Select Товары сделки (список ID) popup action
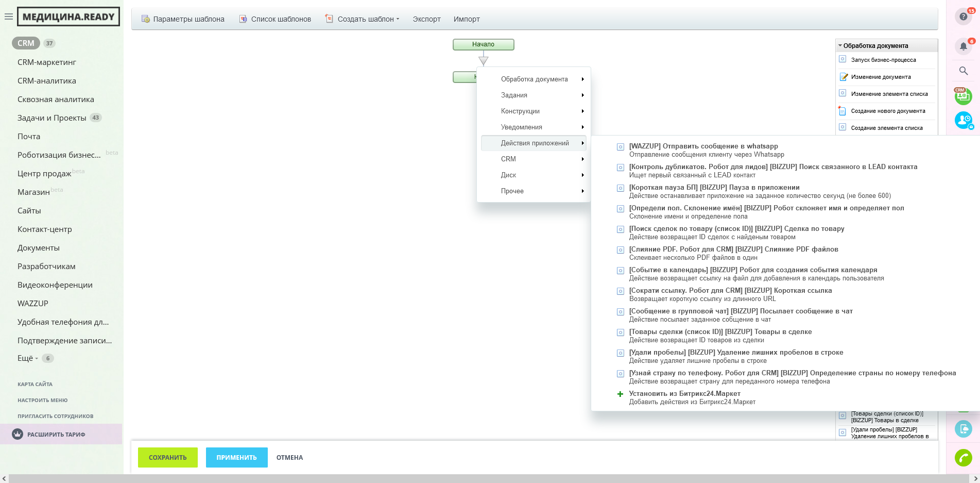Image resolution: width=980 pixels, height=483 pixels. point(720,336)
